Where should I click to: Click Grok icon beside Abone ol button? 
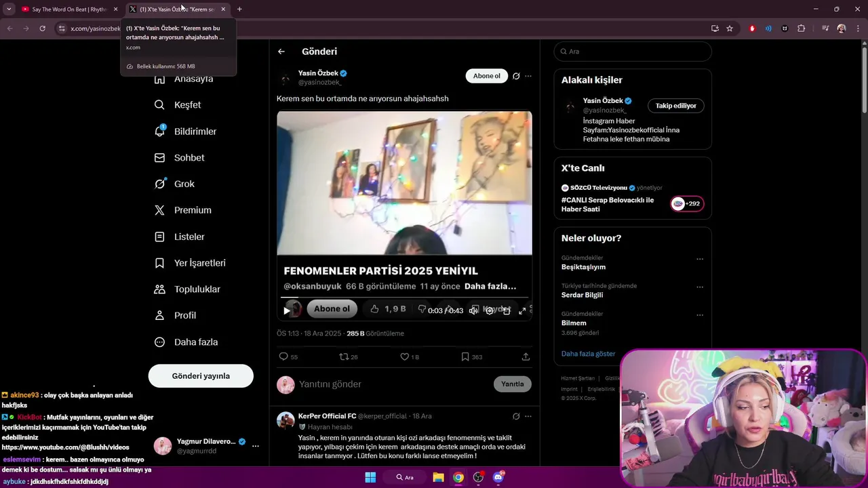click(516, 76)
